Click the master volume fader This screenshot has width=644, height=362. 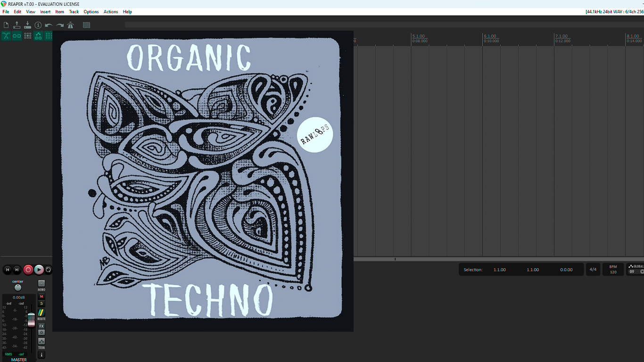(31, 320)
